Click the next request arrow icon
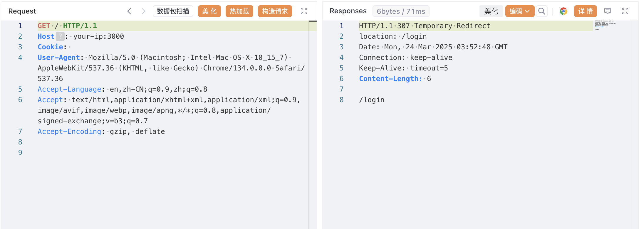 [x=143, y=11]
